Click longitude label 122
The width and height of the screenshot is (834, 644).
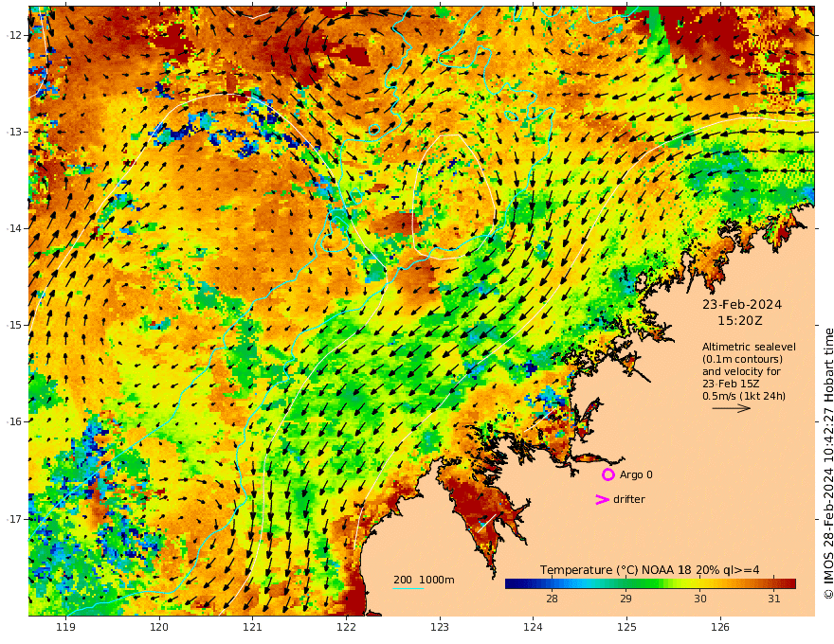click(346, 627)
